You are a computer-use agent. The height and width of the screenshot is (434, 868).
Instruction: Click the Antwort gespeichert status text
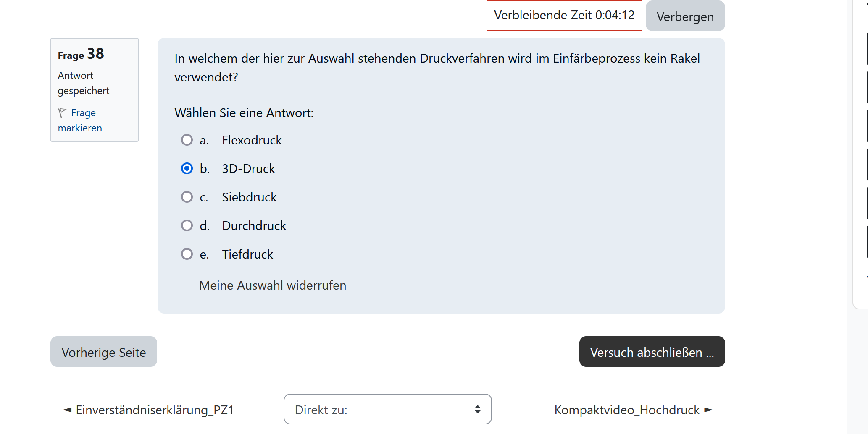[83, 83]
